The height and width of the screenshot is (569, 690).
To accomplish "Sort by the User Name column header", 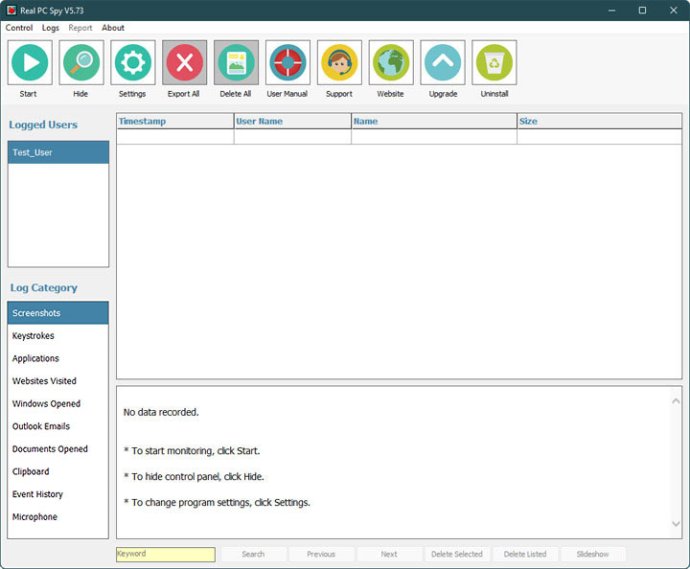I will [293, 121].
